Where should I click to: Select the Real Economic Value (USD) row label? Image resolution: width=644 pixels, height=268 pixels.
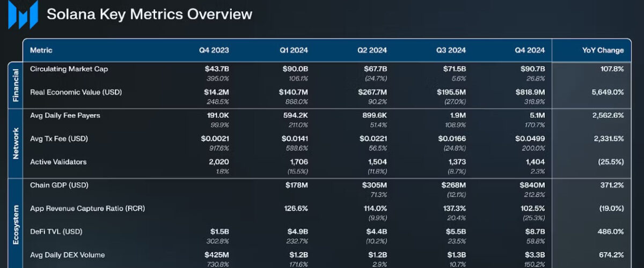(76, 92)
